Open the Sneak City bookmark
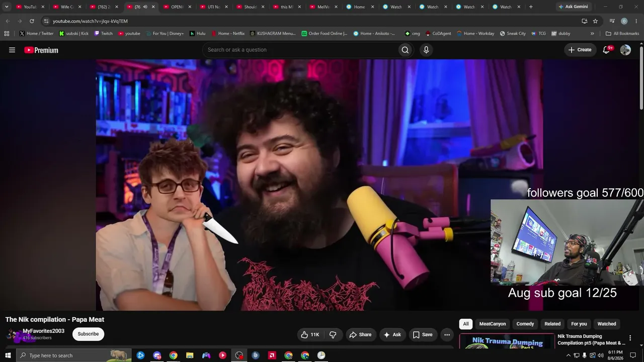The height and width of the screenshot is (362, 644). (513, 34)
